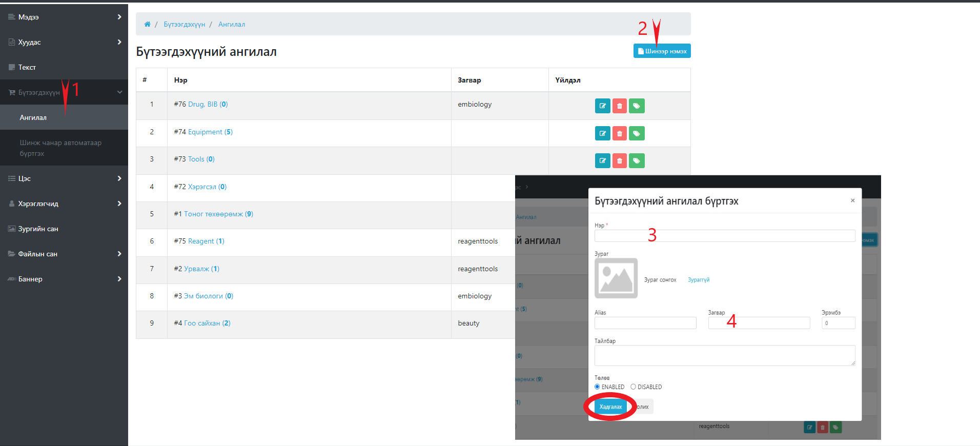
Task: Click the image placeholder thumbnail in dialog
Action: [x=616, y=278]
